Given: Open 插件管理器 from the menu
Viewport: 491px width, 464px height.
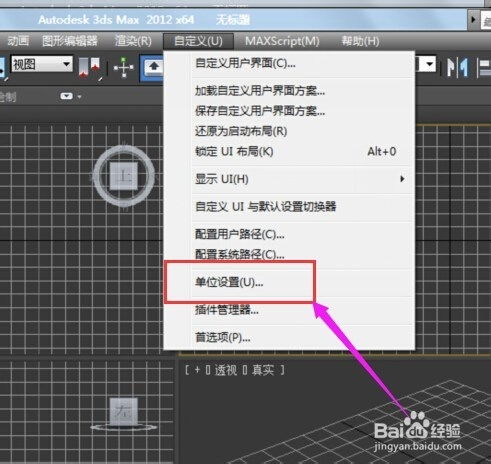Looking at the screenshot, I should point(227,310).
